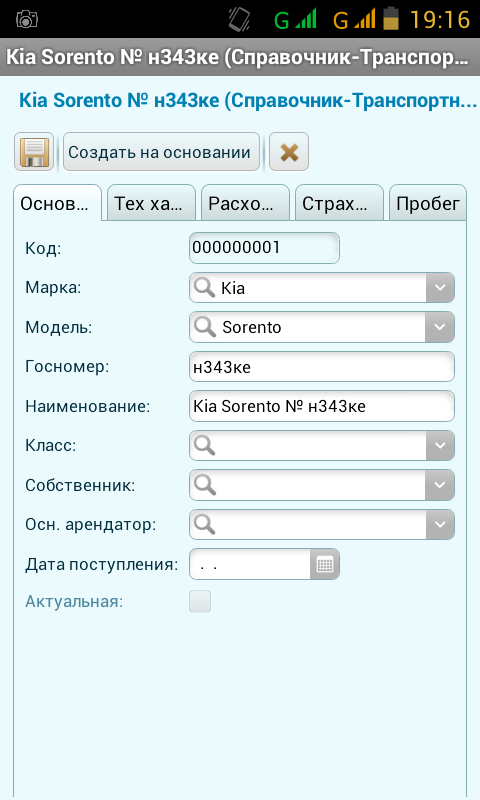Switch to the Тех ха... tab

point(151,203)
